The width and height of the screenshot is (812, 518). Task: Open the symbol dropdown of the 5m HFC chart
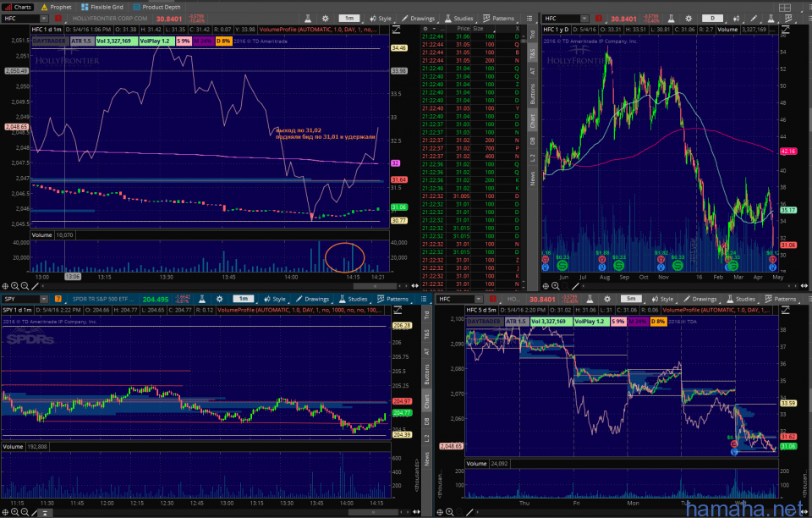[479, 299]
